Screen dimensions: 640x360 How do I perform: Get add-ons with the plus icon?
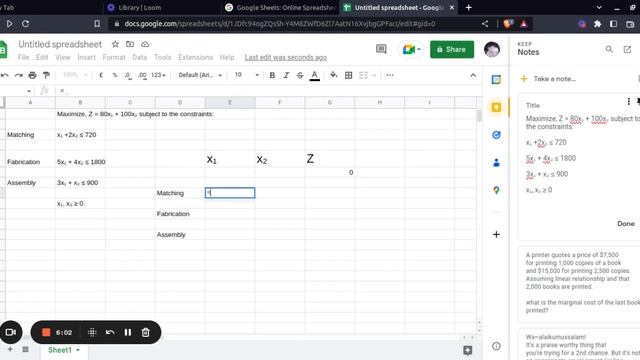click(x=496, y=234)
